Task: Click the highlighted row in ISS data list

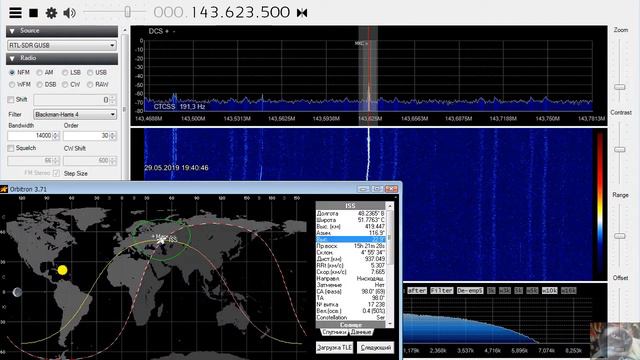Action: click(x=351, y=239)
